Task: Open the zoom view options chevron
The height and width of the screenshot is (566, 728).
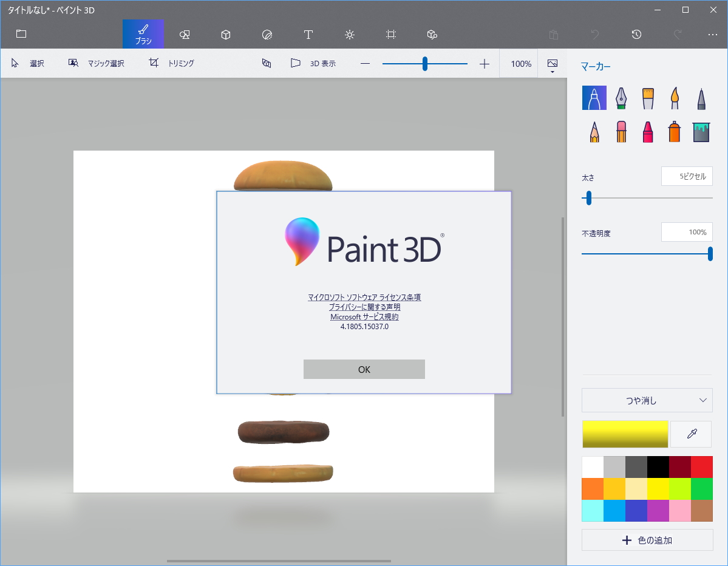Action: (552, 67)
